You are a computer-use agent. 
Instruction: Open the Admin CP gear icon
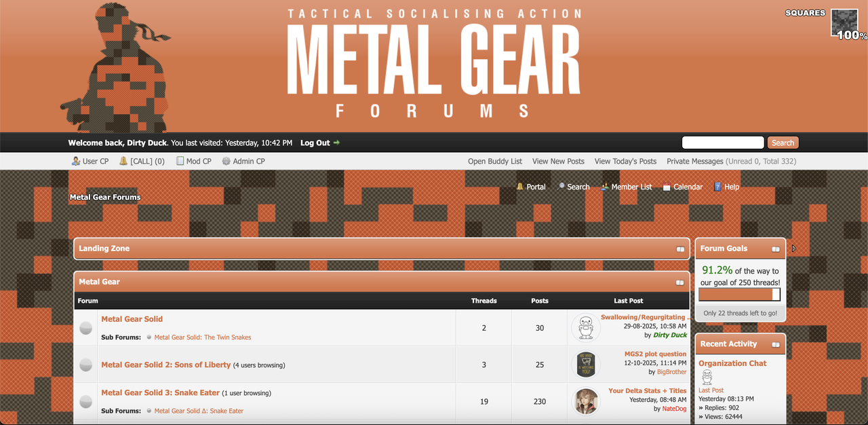point(226,161)
